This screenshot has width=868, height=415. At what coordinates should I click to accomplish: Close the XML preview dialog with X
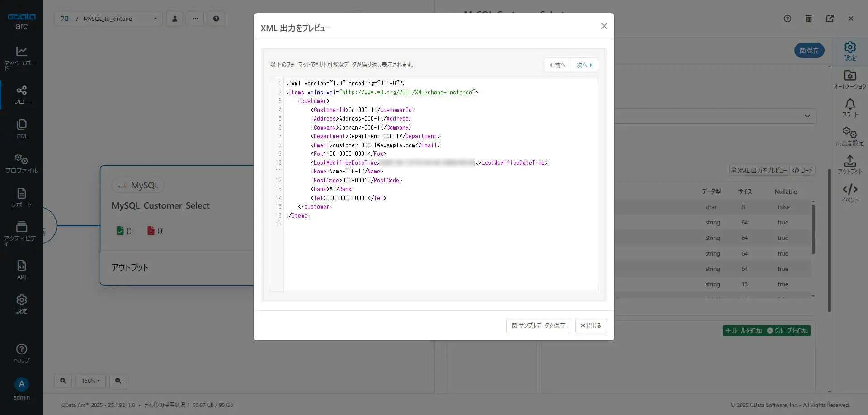[x=604, y=26]
